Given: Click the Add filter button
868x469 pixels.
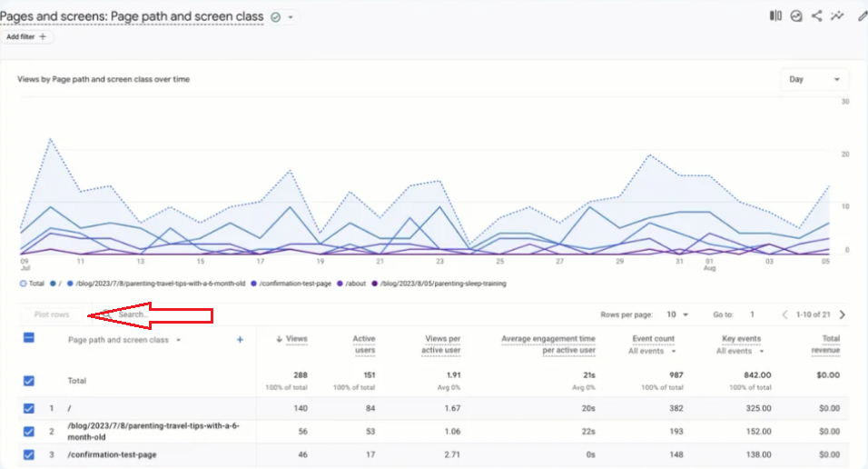Looking at the screenshot, I should click(26, 36).
